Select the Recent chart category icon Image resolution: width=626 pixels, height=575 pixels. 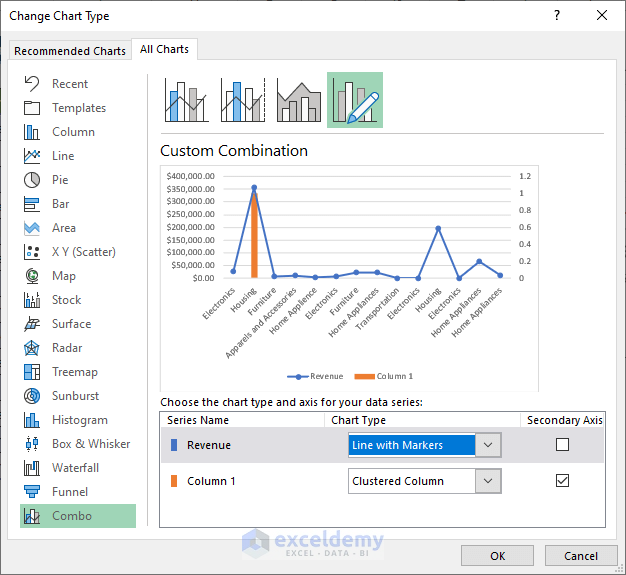coord(32,84)
